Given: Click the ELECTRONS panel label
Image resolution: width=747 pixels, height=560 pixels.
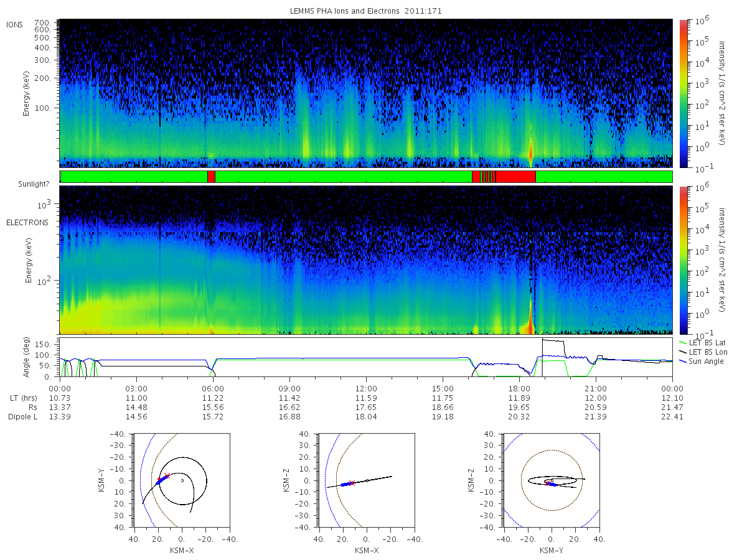Looking at the screenshot, I should [x=27, y=222].
